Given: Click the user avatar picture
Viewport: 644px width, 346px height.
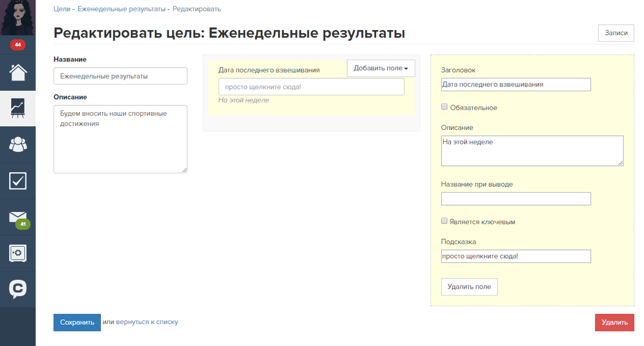Looking at the screenshot, I should click(18, 17).
